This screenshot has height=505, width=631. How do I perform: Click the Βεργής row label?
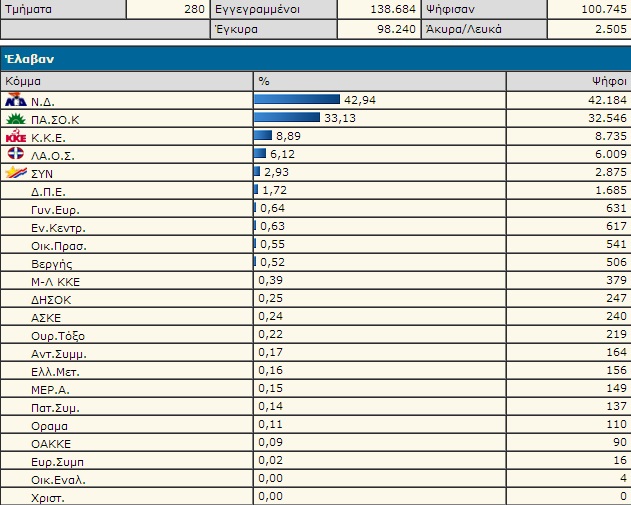52,264
